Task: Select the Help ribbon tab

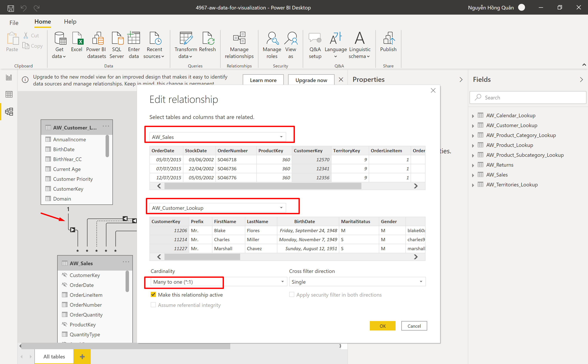Action: click(x=70, y=22)
